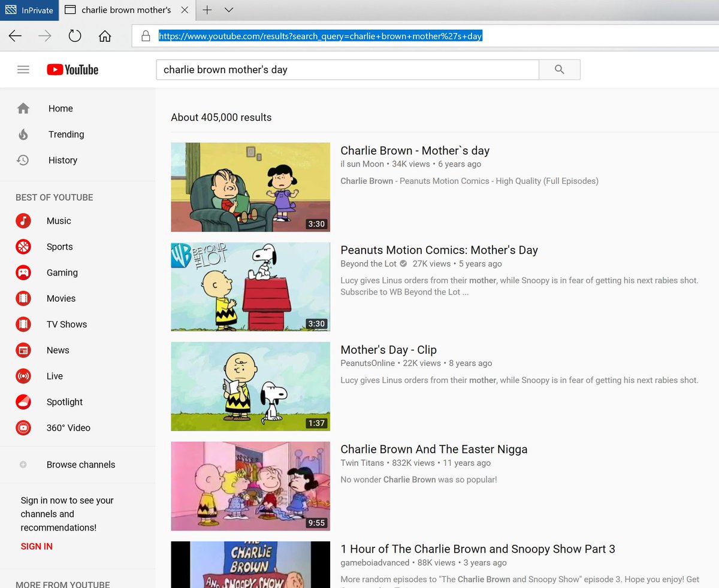Click the Movies category label
This screenshot has height=588, width=719.
[61, 298]
